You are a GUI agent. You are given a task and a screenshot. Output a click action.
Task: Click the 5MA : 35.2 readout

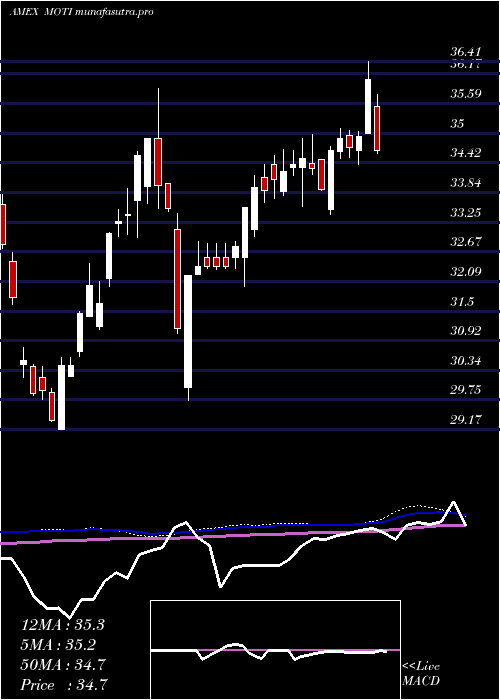pos(58,645)
